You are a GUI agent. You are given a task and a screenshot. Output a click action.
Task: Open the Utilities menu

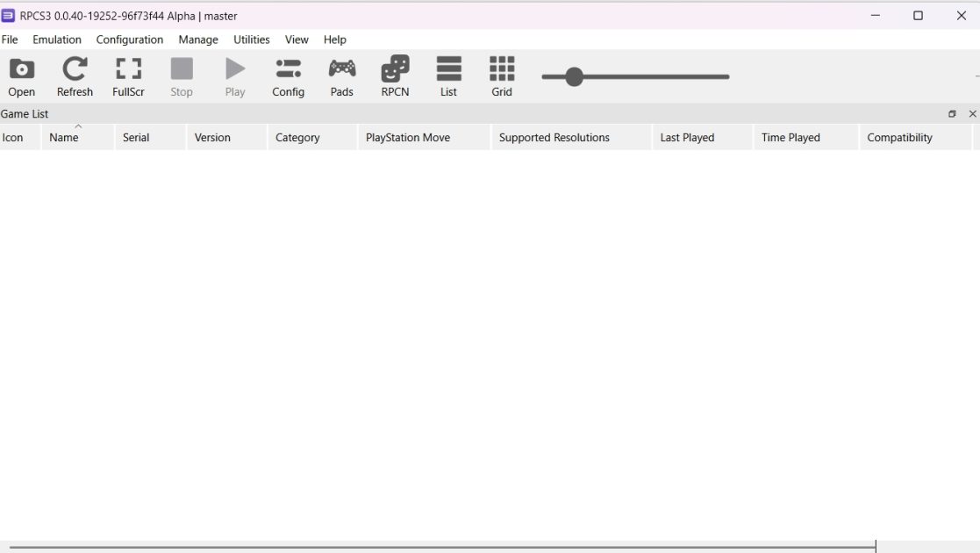tap(251, 39)
